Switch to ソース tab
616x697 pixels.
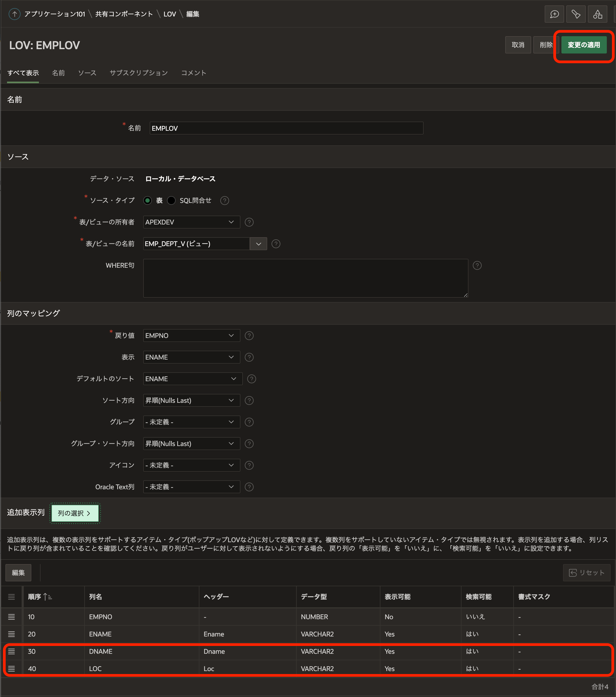pos(87,73)
